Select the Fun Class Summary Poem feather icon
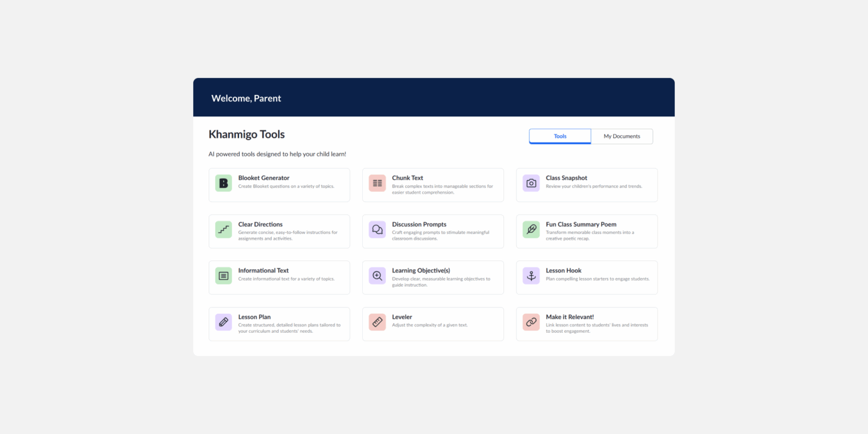Viewport: 868px width, 434px height. [531, 229]
